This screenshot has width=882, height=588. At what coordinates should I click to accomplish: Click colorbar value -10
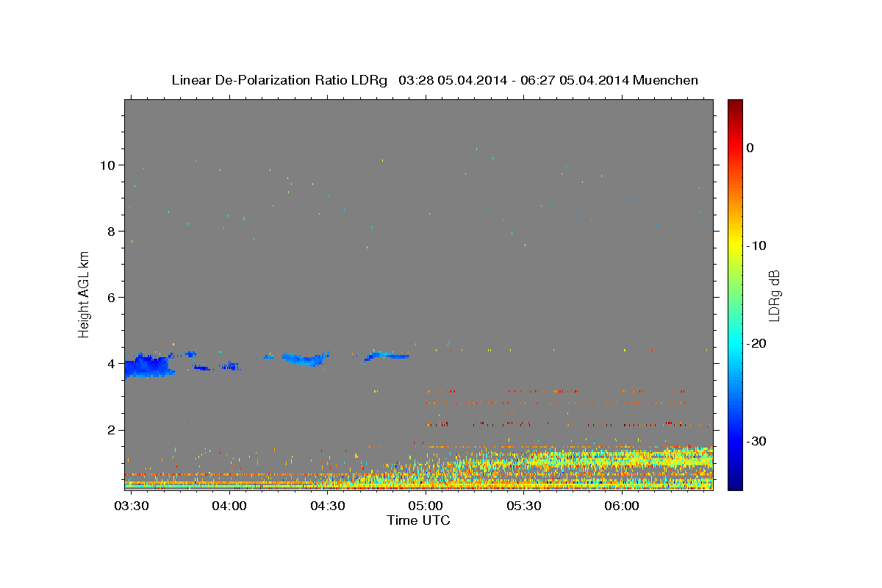[x=757, y=245]
